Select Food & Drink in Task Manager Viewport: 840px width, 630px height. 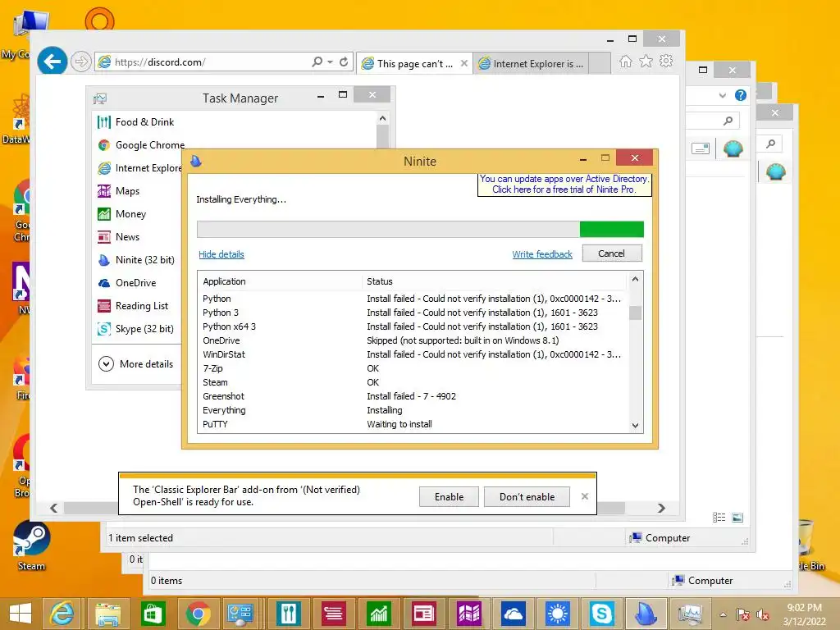tap(136, 122)
